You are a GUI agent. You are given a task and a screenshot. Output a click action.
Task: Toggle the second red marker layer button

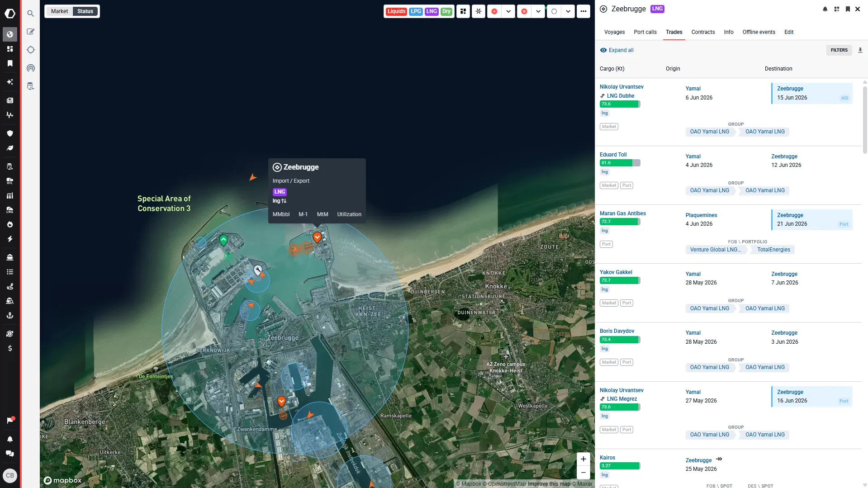click(x=524, y=11)
